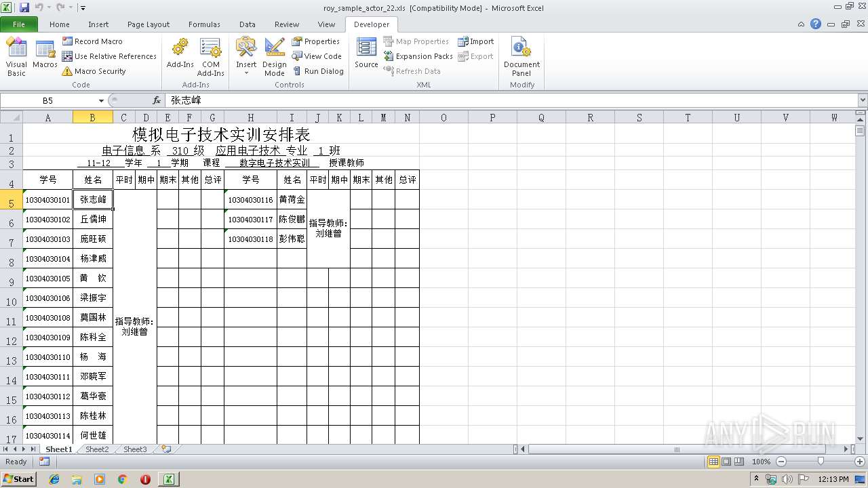This screenshot has width=868, height=488.
Task: Start Record Macro
Action: coord(92,41)
